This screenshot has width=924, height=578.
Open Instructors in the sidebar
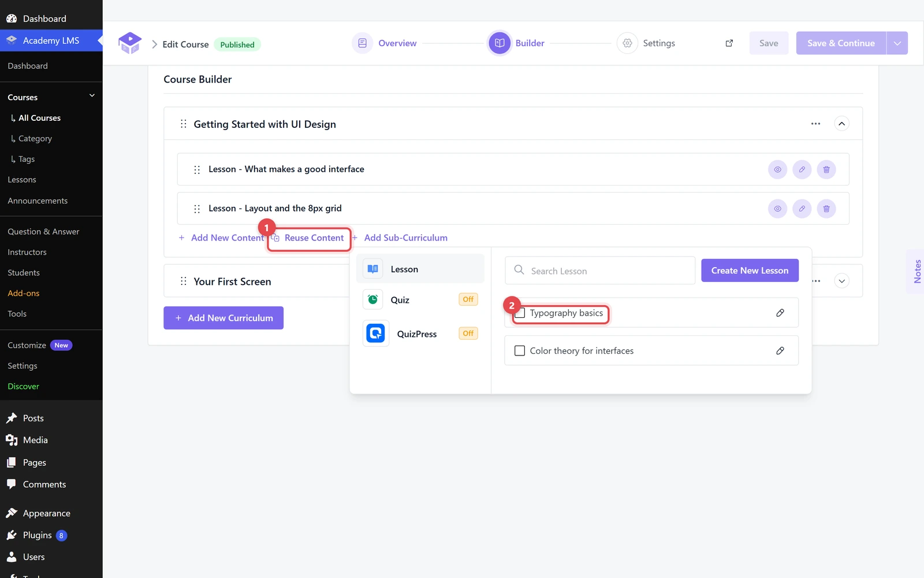click(27, 252)
